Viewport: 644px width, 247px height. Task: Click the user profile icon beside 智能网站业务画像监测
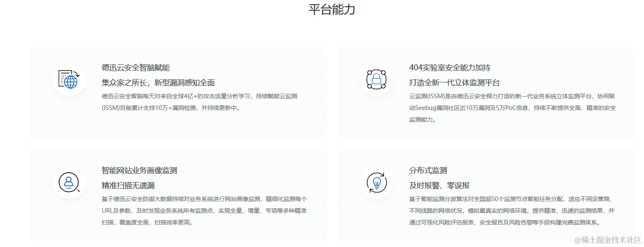pyautogui.click(x=70, y=182)
